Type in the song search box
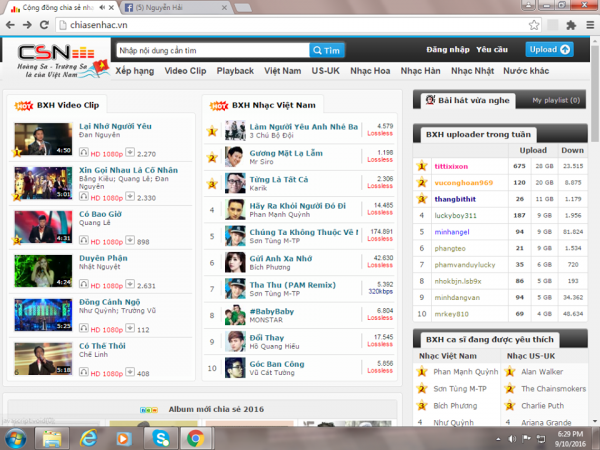 (x=210, y=50)
